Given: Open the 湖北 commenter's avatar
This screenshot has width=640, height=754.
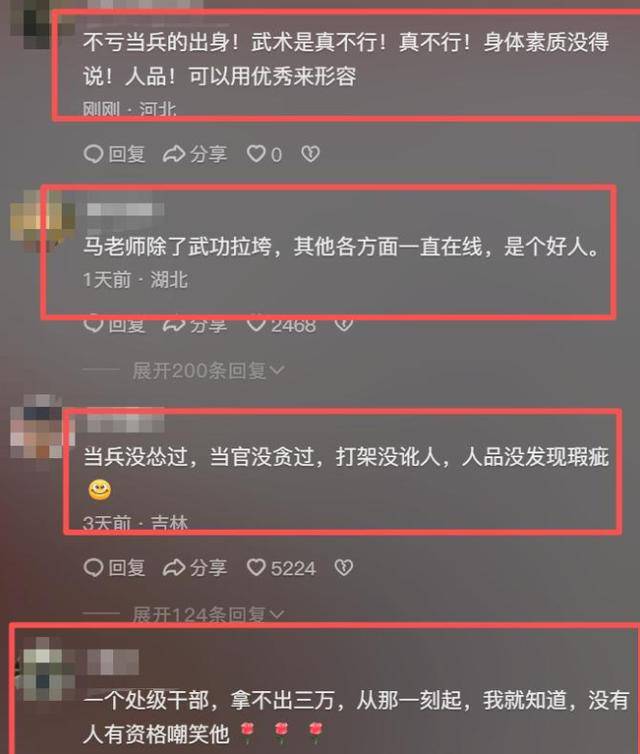Looking at the screenshot, I should [42, 221].
